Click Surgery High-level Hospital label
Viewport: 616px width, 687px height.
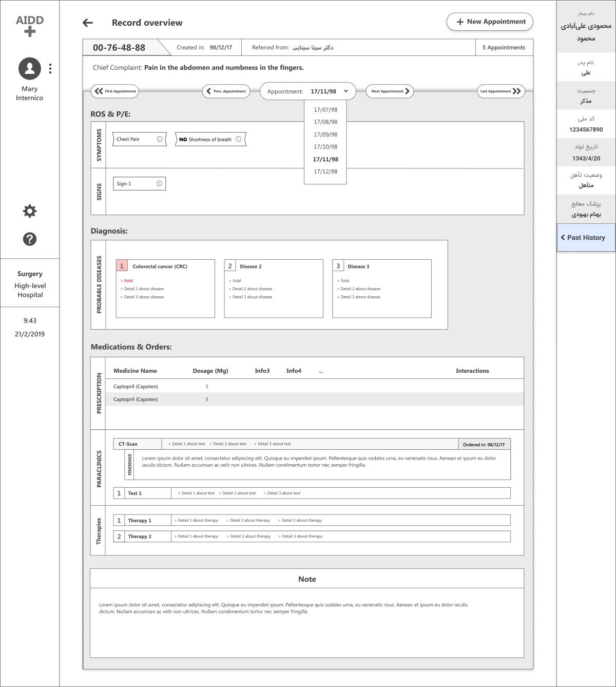click(x=30, y=284)
